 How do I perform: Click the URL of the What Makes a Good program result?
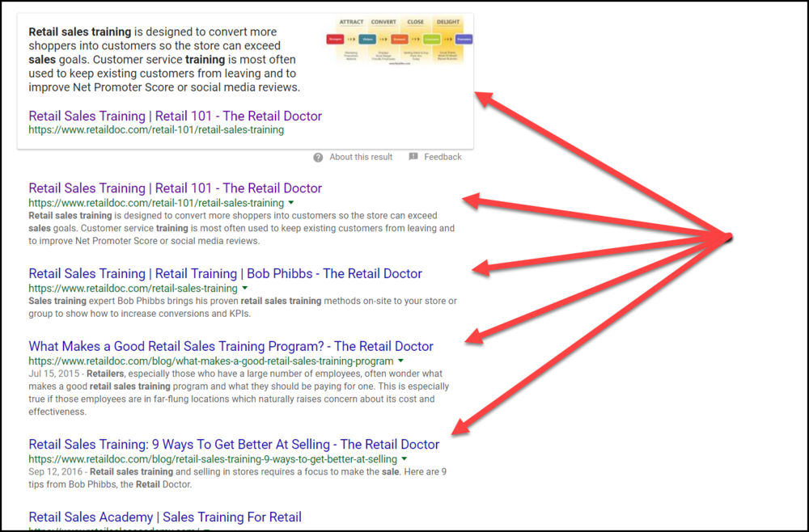(211, 361)
